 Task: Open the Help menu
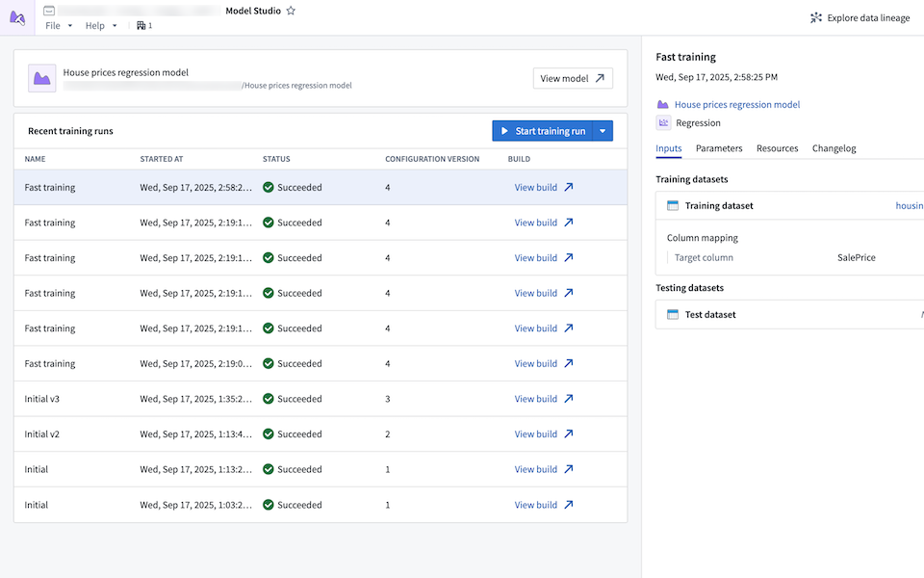point(95,25)
